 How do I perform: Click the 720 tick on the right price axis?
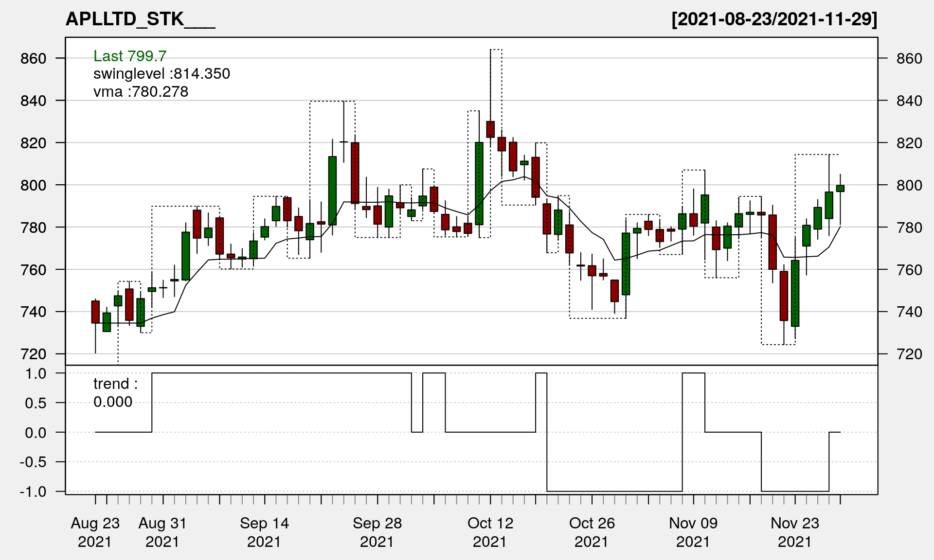pos(909,354)
